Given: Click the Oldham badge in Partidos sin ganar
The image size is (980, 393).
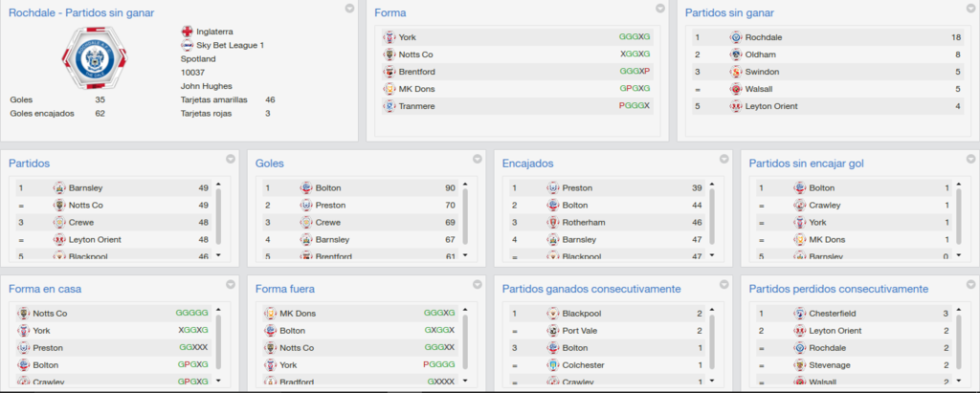Looking at the screenshot, I should point(736,55).
